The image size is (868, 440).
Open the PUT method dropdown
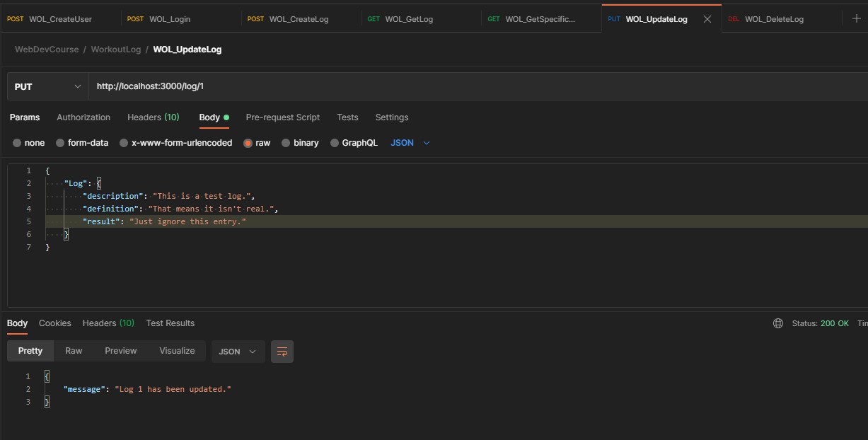[47, 86]
